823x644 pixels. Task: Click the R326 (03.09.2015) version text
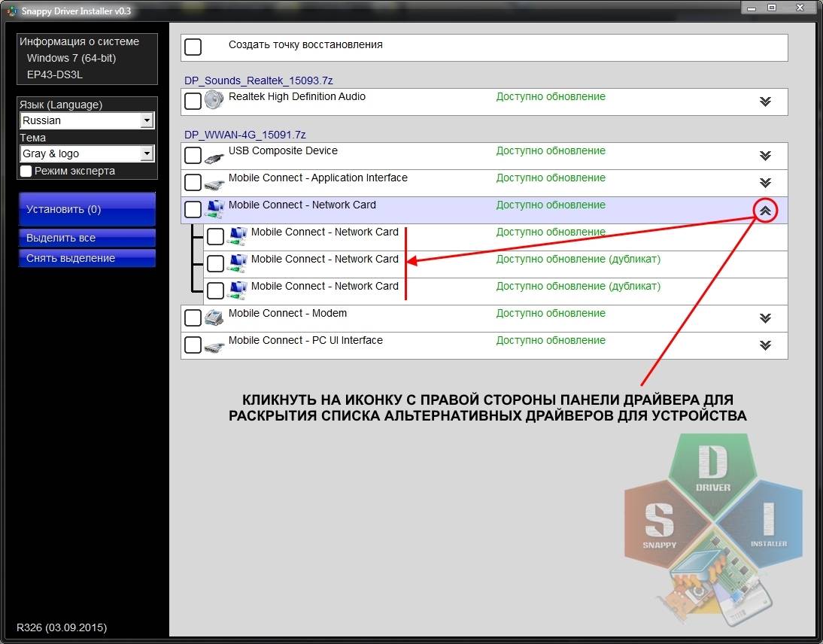(62, 627)
